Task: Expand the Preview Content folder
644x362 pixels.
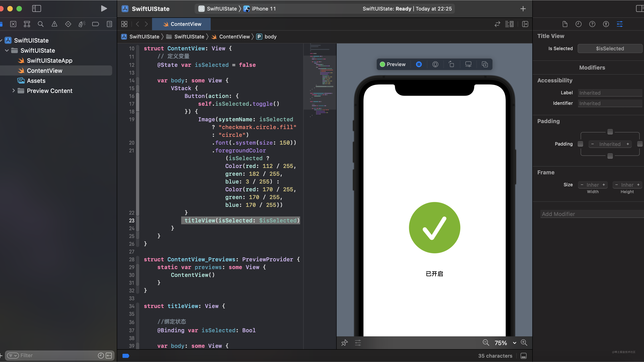Action: coord(14,91)
